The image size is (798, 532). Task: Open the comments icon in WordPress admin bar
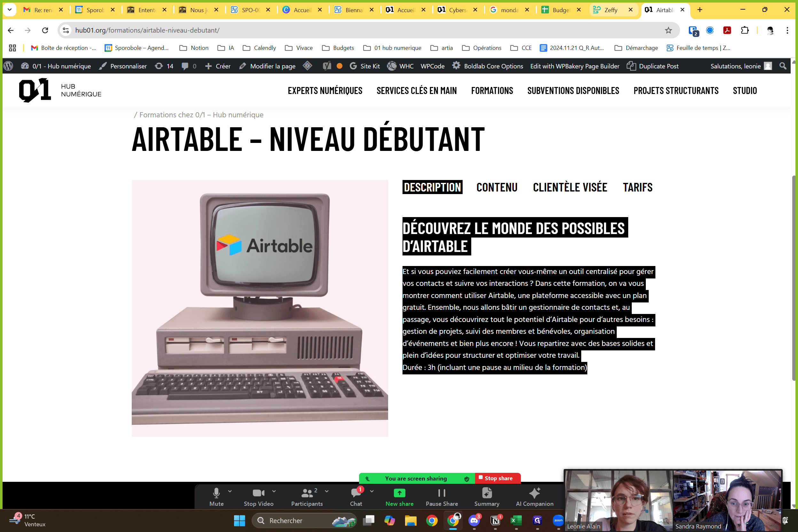tap(189, 66)
